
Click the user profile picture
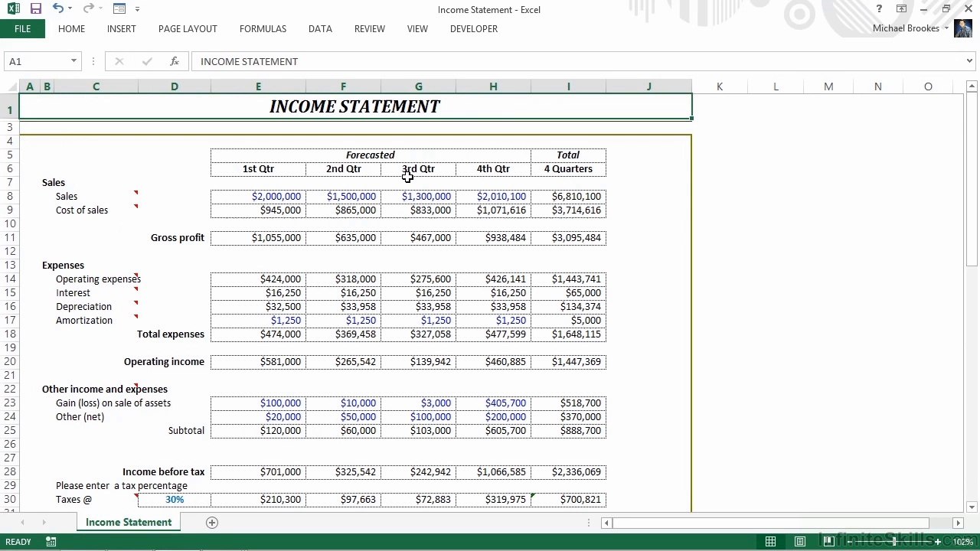[962, 28]
